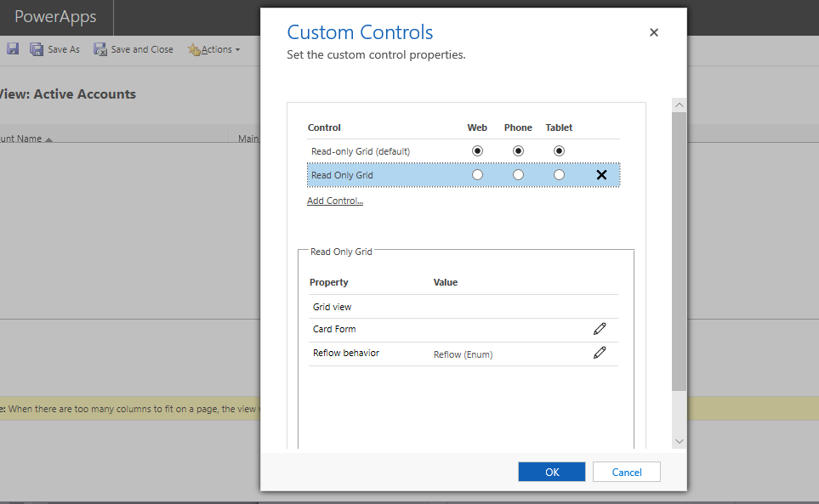The height and width of the screenshot is (504, 819).
Task: Select the Grid view property row
Action: [464, 307]
